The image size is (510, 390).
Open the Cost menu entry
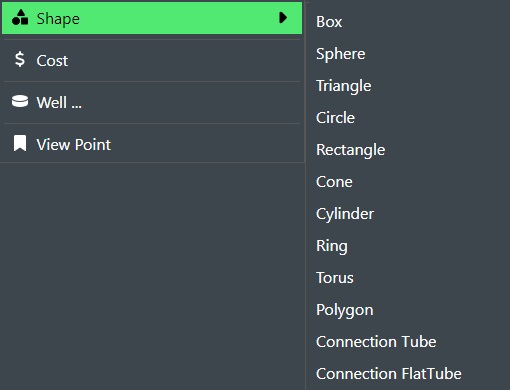152,60
